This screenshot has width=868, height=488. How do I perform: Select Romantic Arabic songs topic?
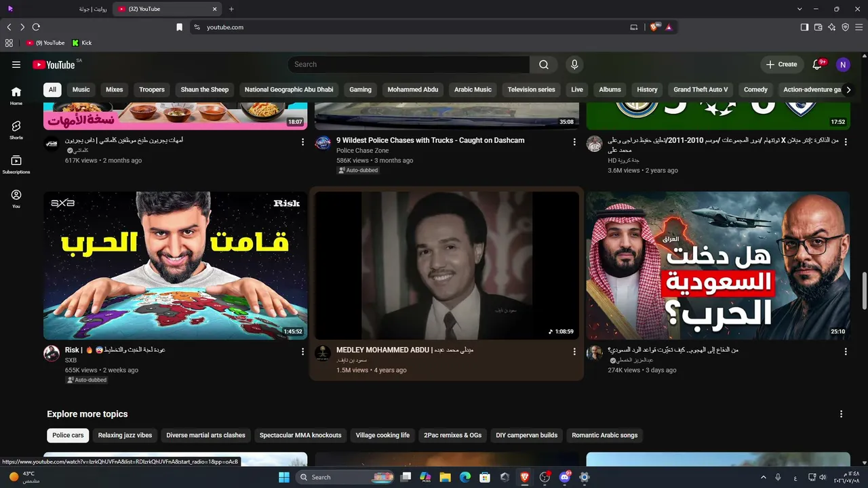(x=605, y=435)
